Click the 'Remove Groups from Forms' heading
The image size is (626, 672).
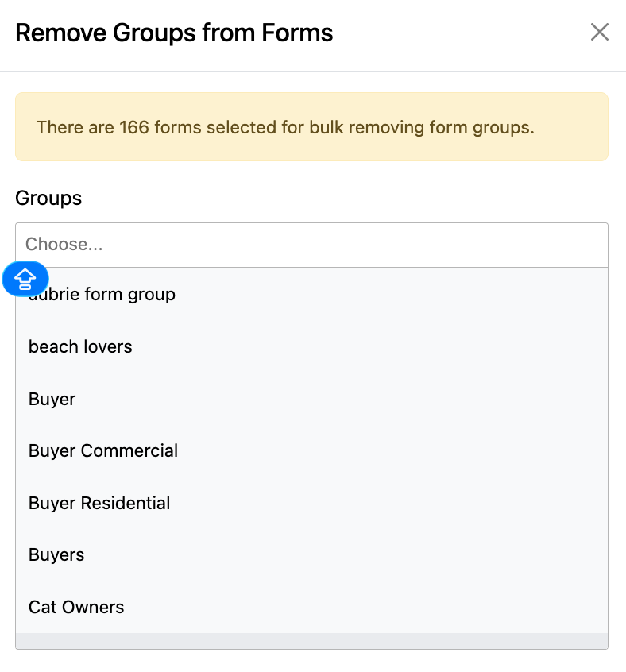tap(174, 33)
